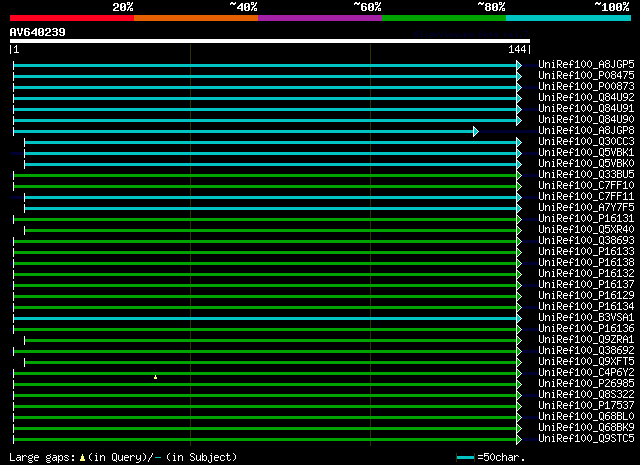Image resolution: width=640 pixels, height=465 pixels.
Task: Click the green alignment bar for Q33BU5
Action: tap(265, 176)
